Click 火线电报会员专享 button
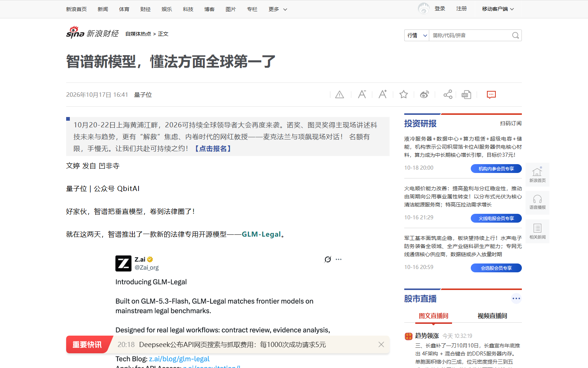 pyautogui.click(x=496, y=218)
